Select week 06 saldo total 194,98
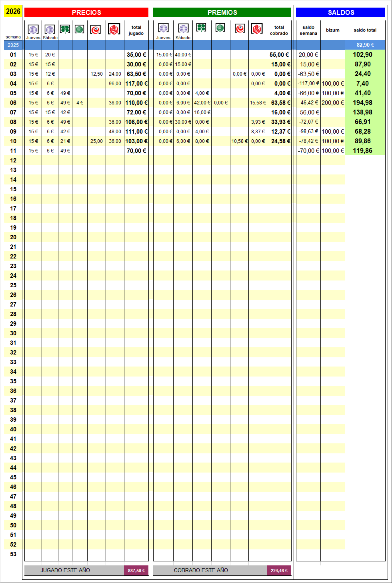The image size is (392, 583). pos(362,103)
